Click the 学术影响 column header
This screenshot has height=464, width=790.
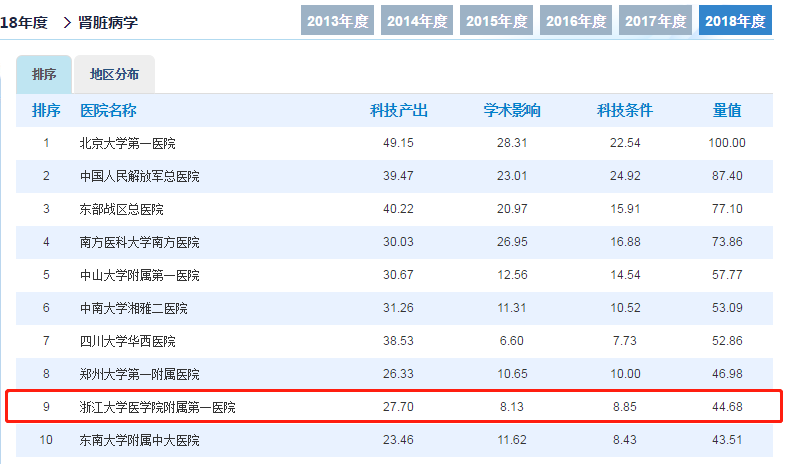[x=511, y=110]
